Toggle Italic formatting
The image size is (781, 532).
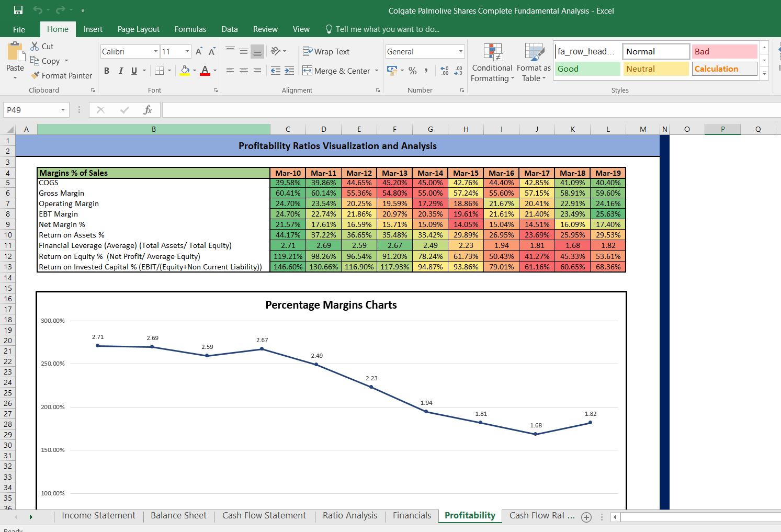click(x=121, y=71)
